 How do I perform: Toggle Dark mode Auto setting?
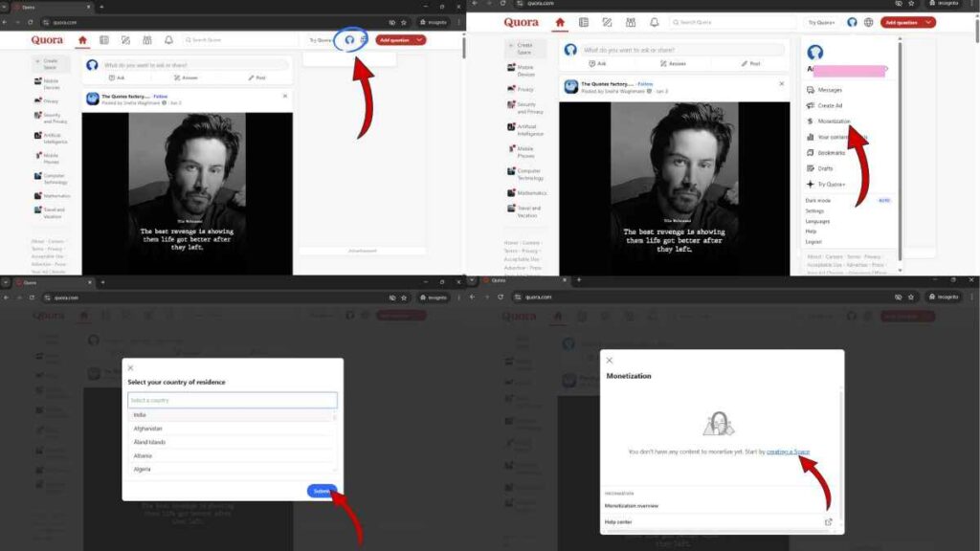(882, 201)
